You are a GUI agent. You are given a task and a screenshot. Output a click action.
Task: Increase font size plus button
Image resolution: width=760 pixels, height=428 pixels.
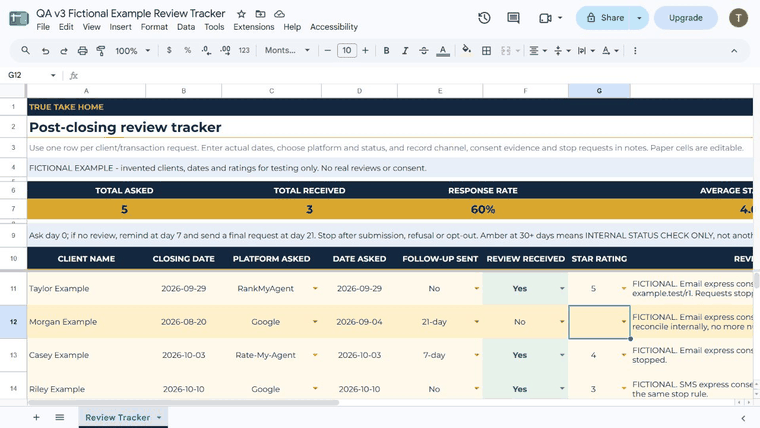(x=365, y=50)
